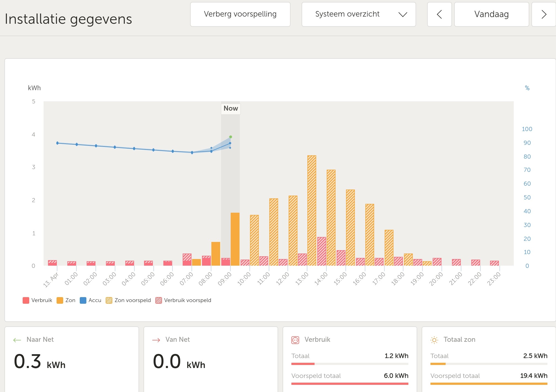Click the solid orange 09:00 Zon bar

pos(235,239)
